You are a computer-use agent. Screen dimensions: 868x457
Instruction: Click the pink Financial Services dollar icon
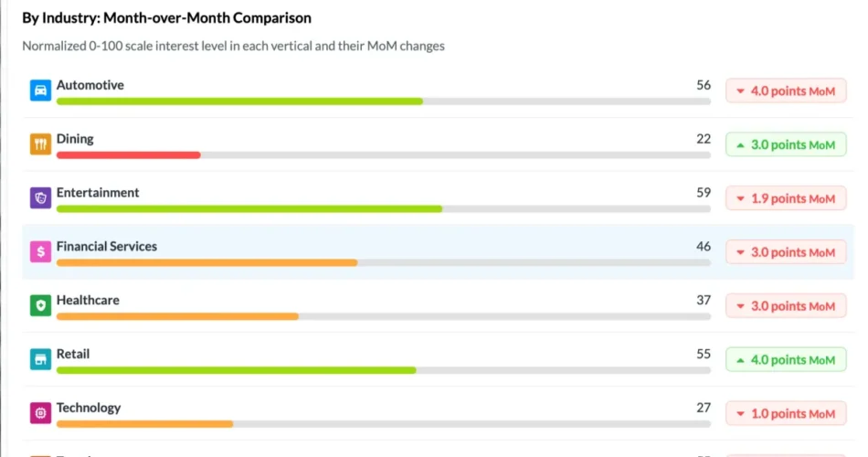40,251
